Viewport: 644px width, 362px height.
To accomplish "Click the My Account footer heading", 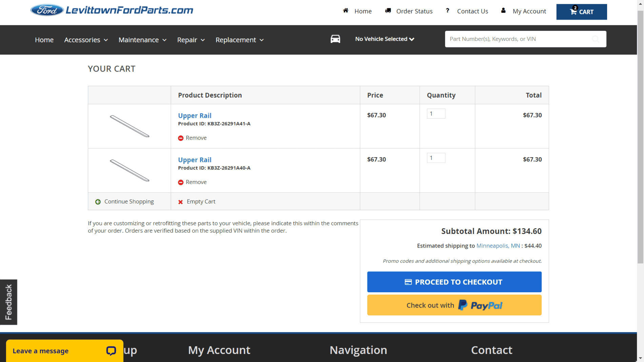I will [219, 350].
